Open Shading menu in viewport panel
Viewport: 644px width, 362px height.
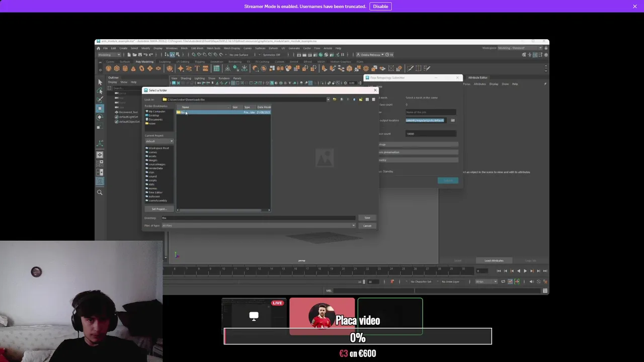click(186, 78)
